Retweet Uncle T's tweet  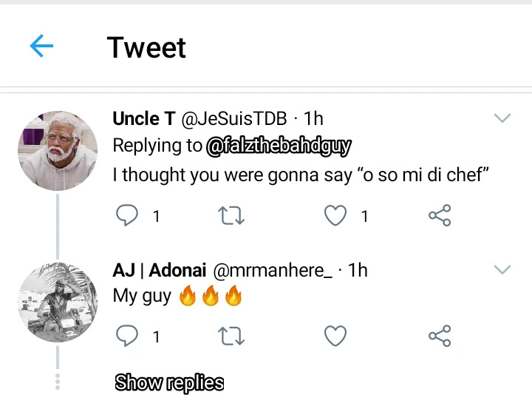[232, 216]
